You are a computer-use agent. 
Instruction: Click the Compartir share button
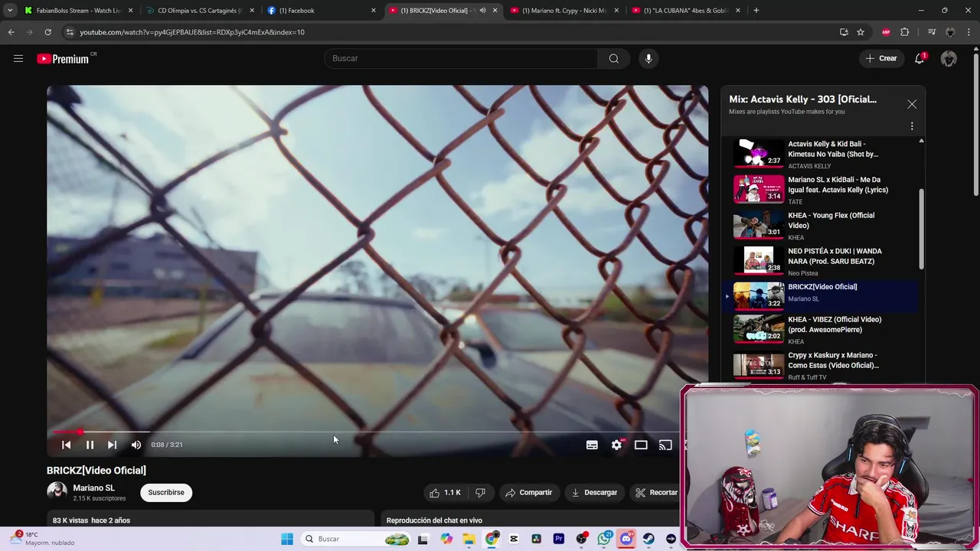pyautogui.click(x=528, y=493)
